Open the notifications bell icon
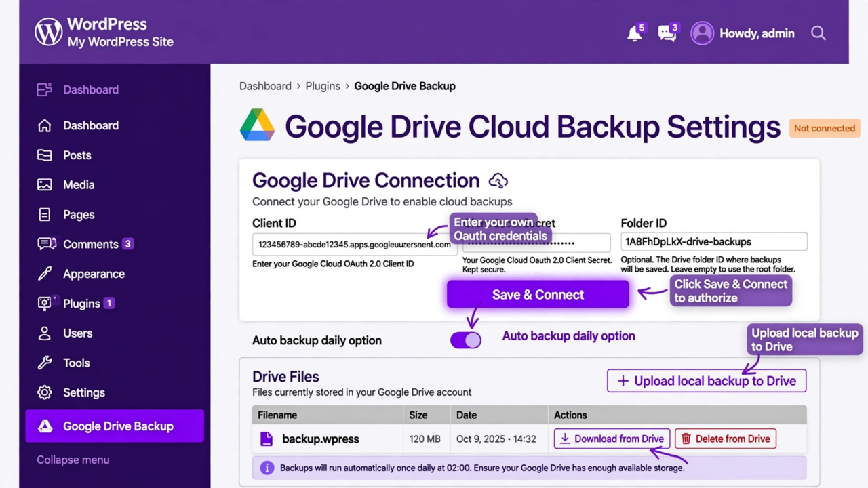Screen dimensions: 868x488 coord(635,33)
